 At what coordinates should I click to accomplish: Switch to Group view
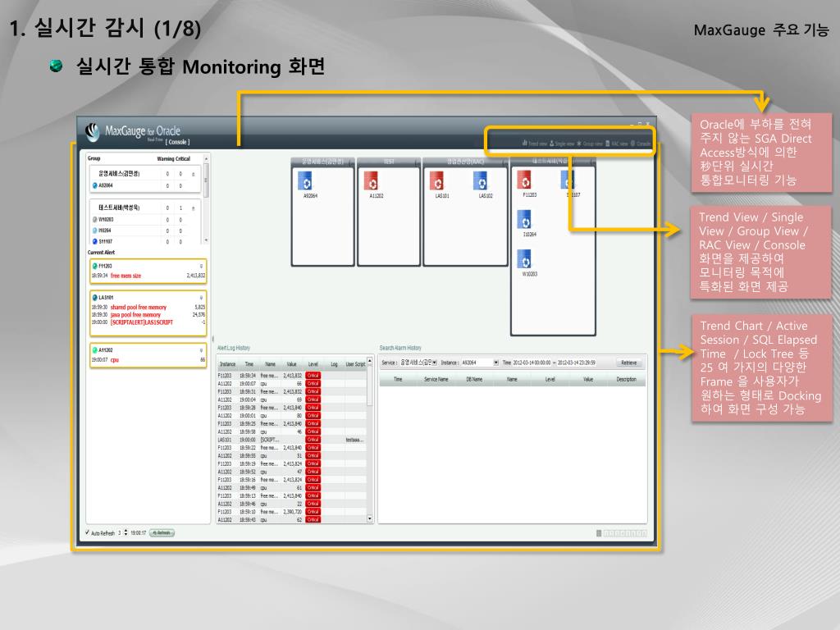click(x=589, y=144)
